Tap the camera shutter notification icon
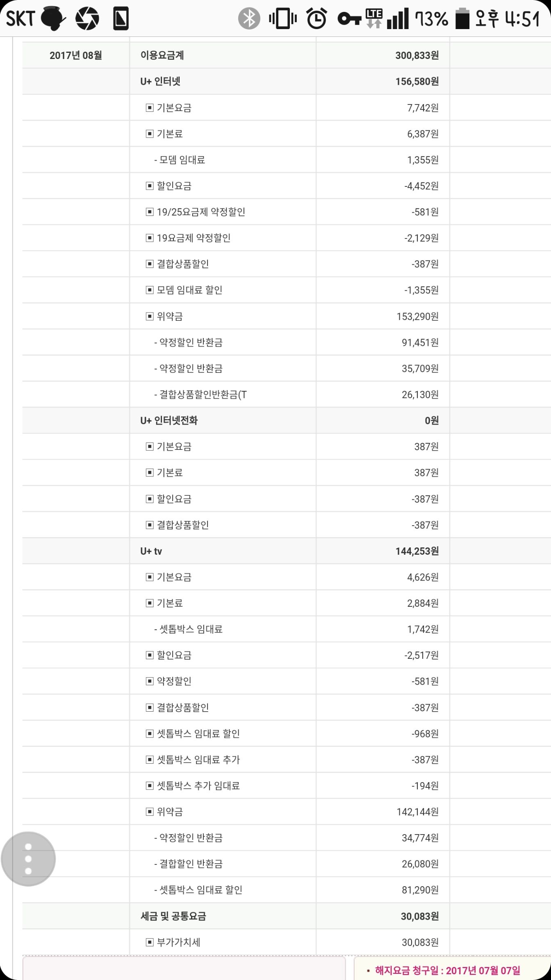The height and width of the screenshot is (980, 551). point(87,18)
